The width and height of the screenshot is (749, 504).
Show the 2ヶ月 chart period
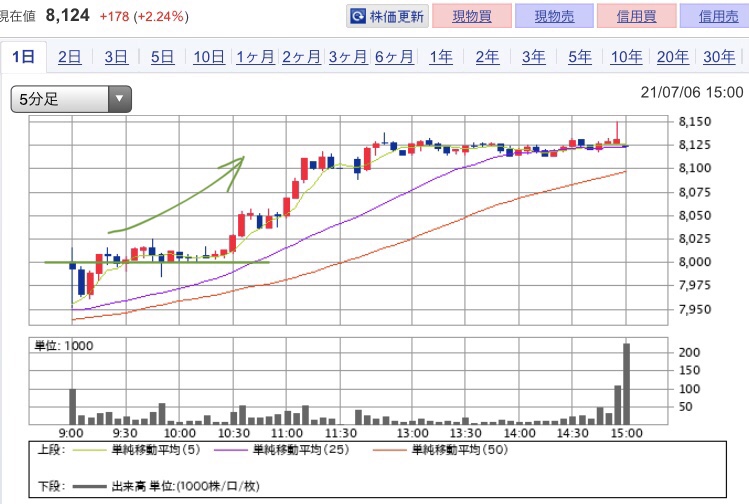pyautogui.click(x=301, y=57)
